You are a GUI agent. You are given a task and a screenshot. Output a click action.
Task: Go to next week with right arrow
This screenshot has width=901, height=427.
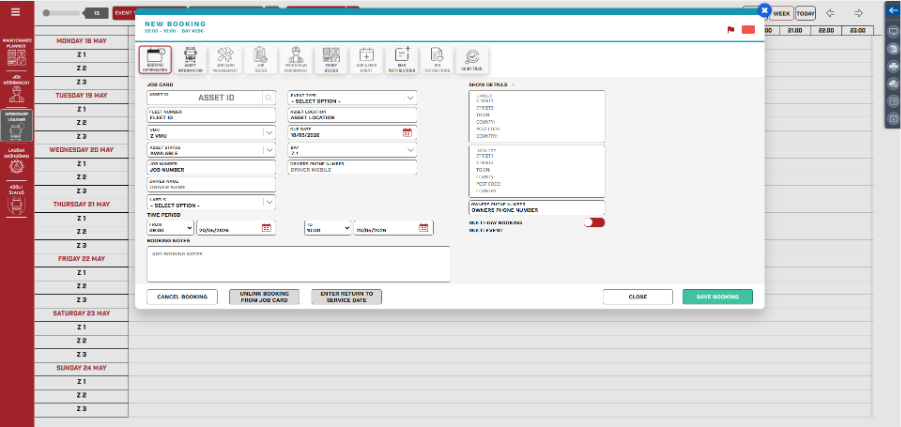tap(858, 13)
